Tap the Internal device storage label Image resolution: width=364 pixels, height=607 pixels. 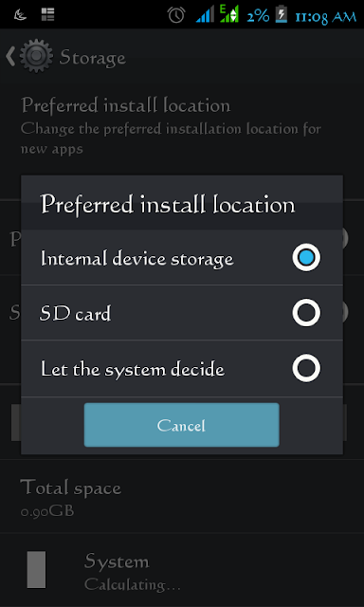[x=136, y=259]
